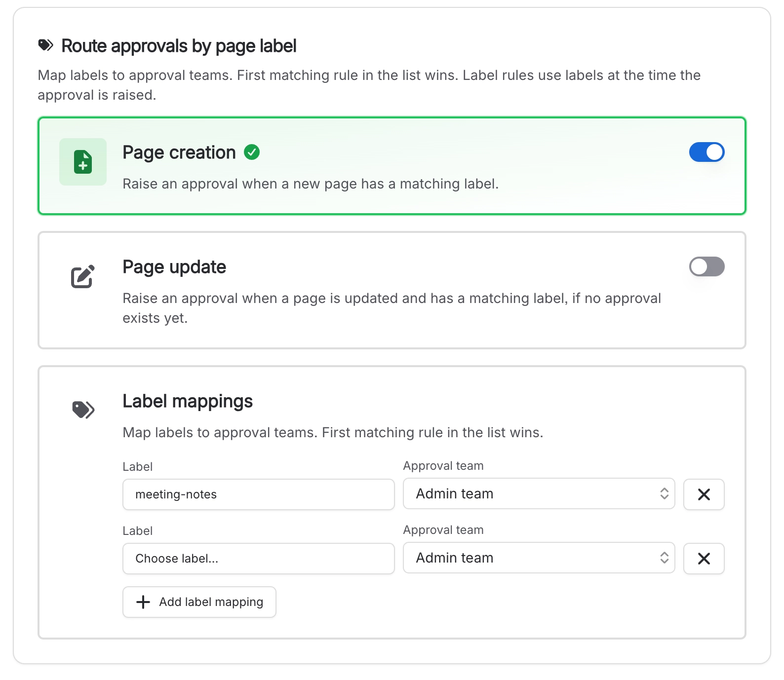The height and width of the screenshot is (680, 784).
Task: Click the green page creation file icon
Action: point(83,162)
